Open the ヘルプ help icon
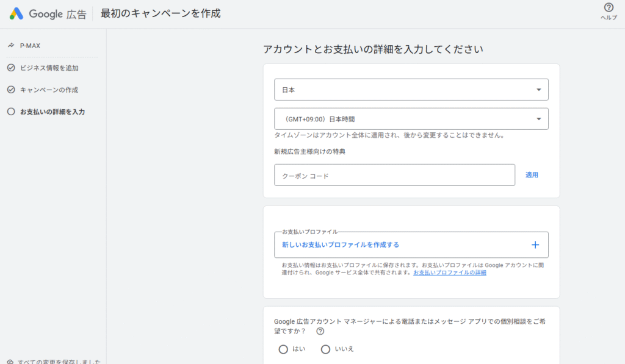625x364 pixels. point(607,8)
